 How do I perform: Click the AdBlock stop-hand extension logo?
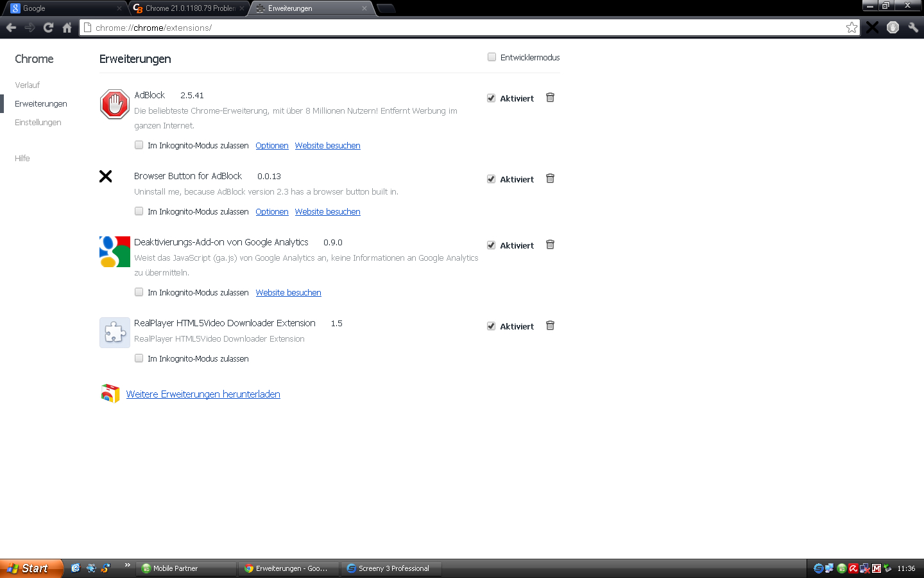click(115, 104)
